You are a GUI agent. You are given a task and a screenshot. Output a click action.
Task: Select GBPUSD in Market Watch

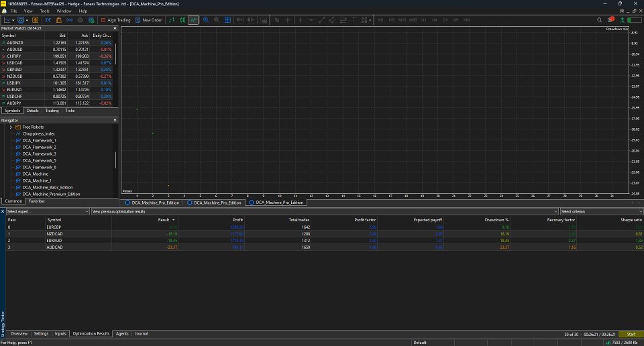pos(56,69)
